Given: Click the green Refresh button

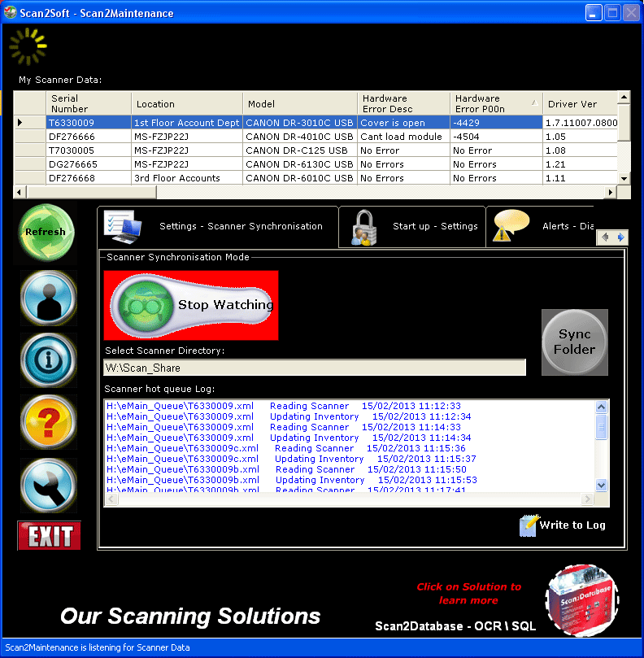Looking at the screenshot, I should pyautogui.click(x=48, y=232).
